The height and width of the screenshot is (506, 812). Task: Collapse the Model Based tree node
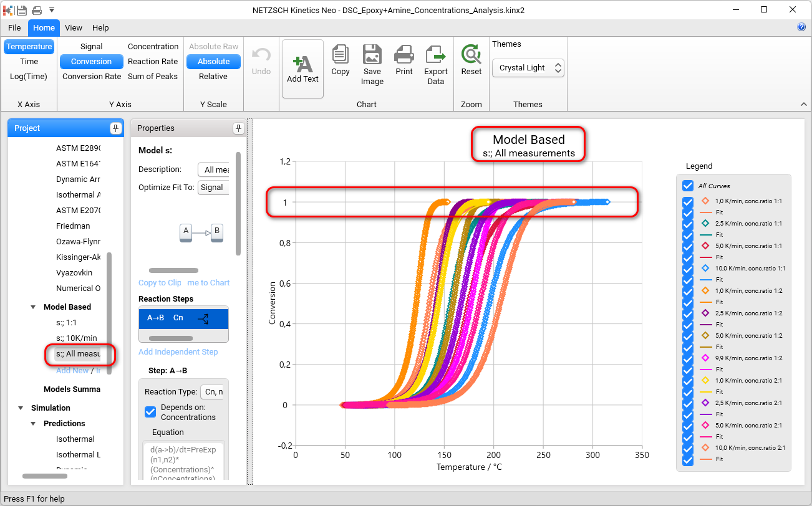pyautogui.click(x=33, y=307)
